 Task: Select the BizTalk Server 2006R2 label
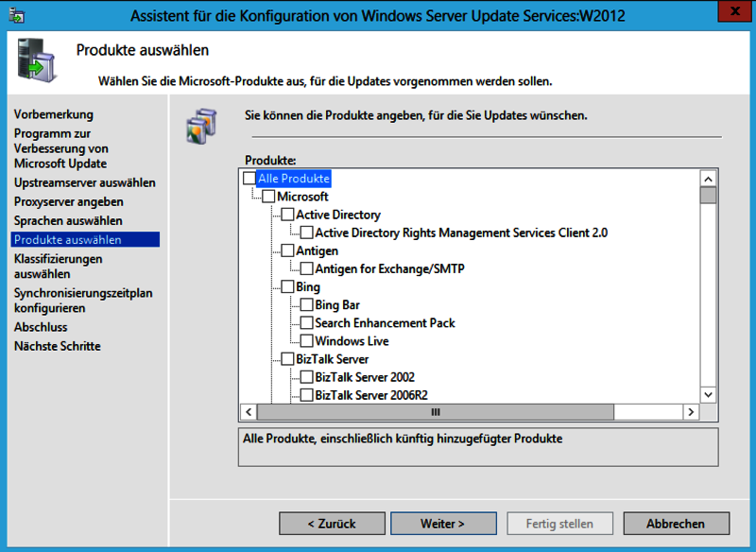point(371,395)
